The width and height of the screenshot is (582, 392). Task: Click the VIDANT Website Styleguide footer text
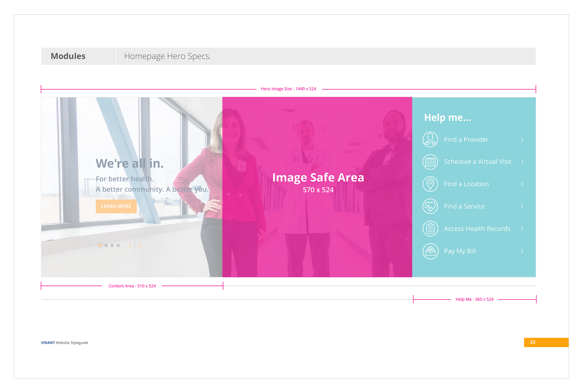coord(65,343)
